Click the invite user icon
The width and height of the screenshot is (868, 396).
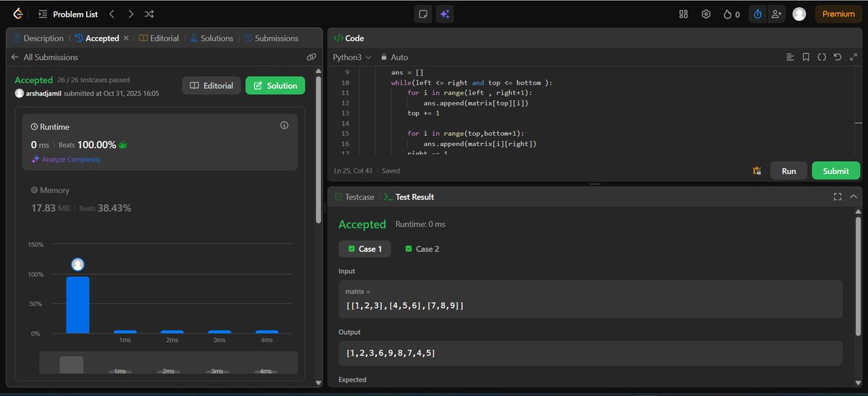pos(776,14)
